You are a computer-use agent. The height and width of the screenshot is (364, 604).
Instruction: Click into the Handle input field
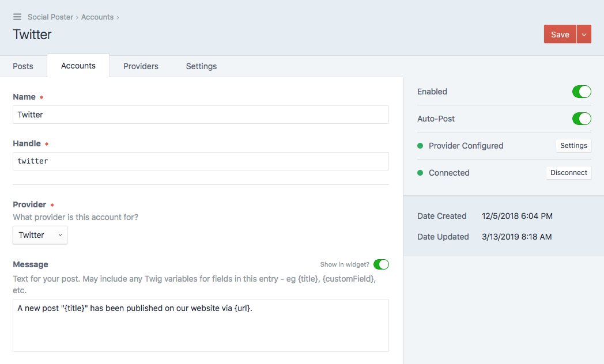pos(201,161)
